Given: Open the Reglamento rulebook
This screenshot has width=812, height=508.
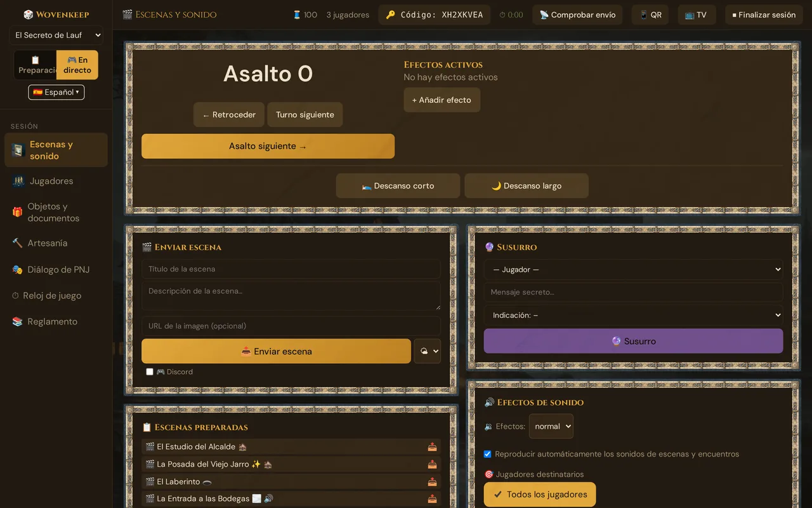Looking at the screenshot, I should click(x=56, y=322).
